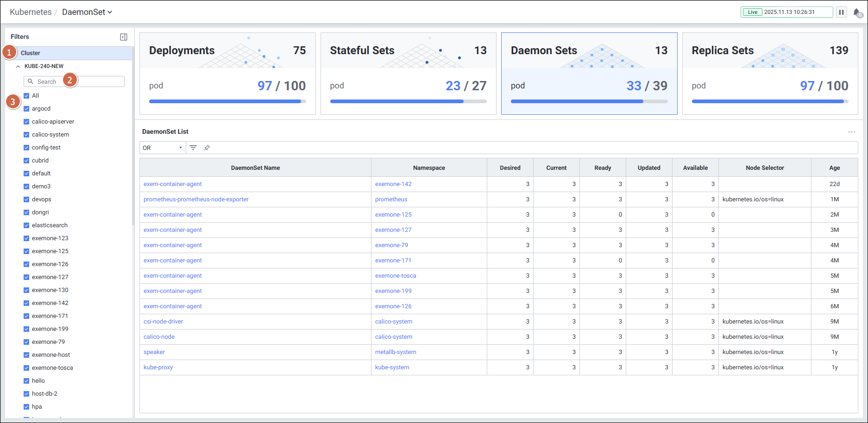Sort by the Age column header
868x423 pixels.
pos(834,168)
